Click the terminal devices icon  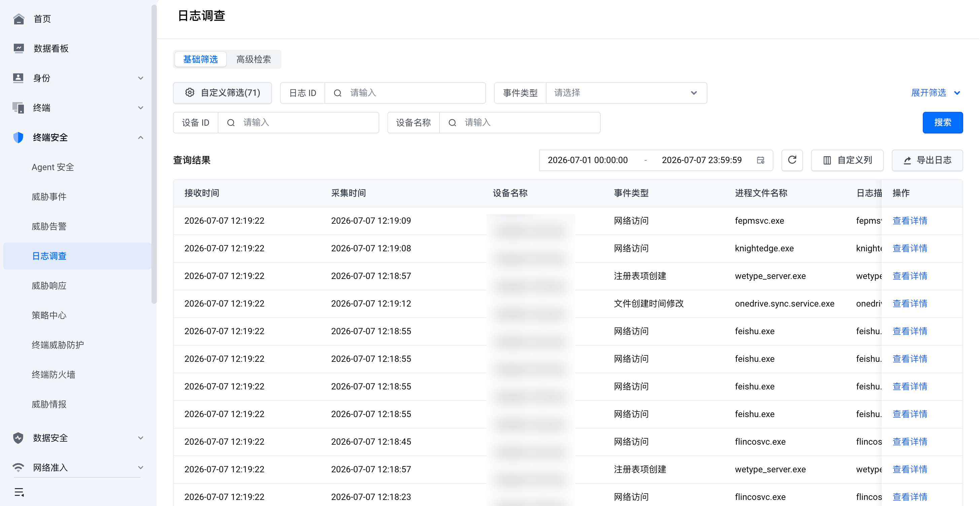click(18, 108)
